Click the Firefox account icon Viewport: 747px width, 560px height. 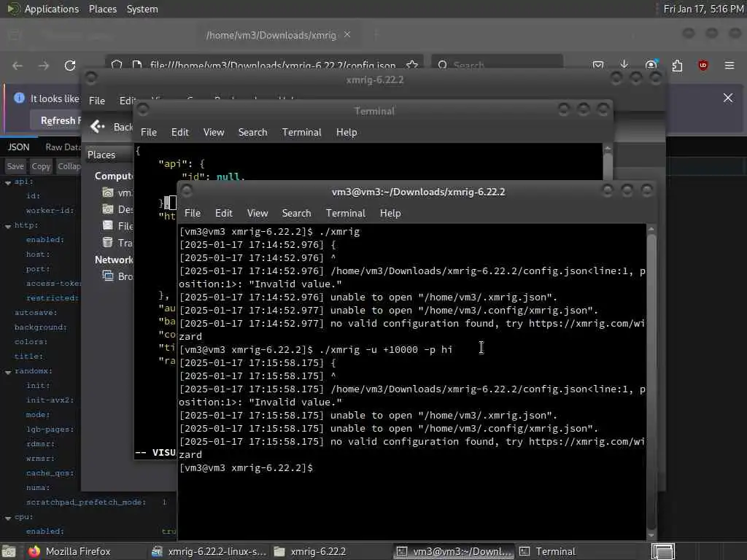pyautogui.click(x=651, y=65)
